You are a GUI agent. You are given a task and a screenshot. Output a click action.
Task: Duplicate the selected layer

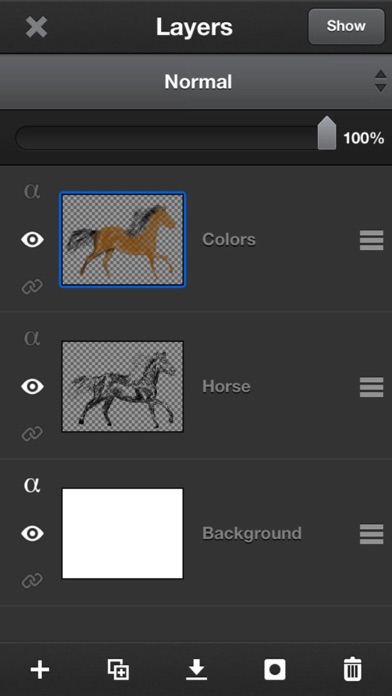[x=119, y=669]
